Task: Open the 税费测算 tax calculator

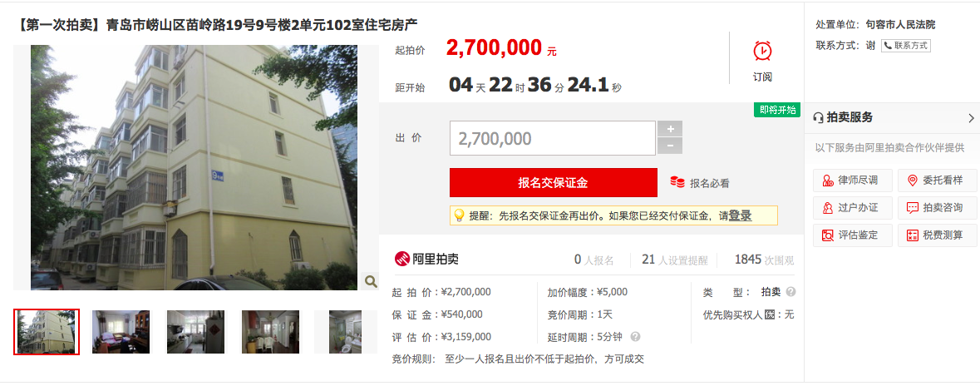Action: [937, 235]
